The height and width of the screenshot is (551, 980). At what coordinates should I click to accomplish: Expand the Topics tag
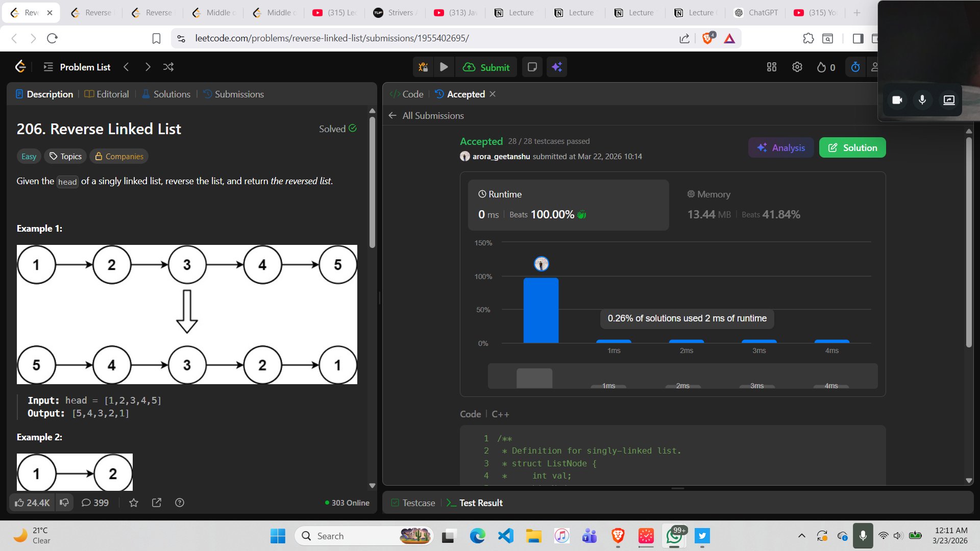(65, 157)
